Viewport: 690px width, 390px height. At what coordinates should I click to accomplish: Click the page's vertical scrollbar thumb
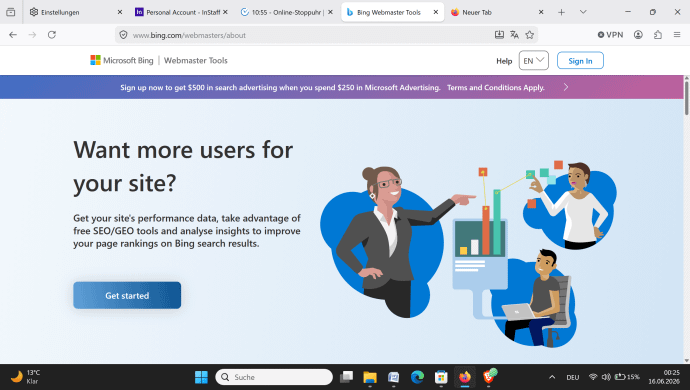(686, 98)
